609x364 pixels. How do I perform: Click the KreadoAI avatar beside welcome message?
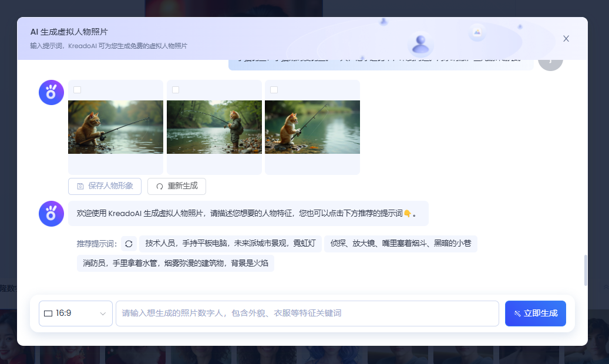click(51, 214)
